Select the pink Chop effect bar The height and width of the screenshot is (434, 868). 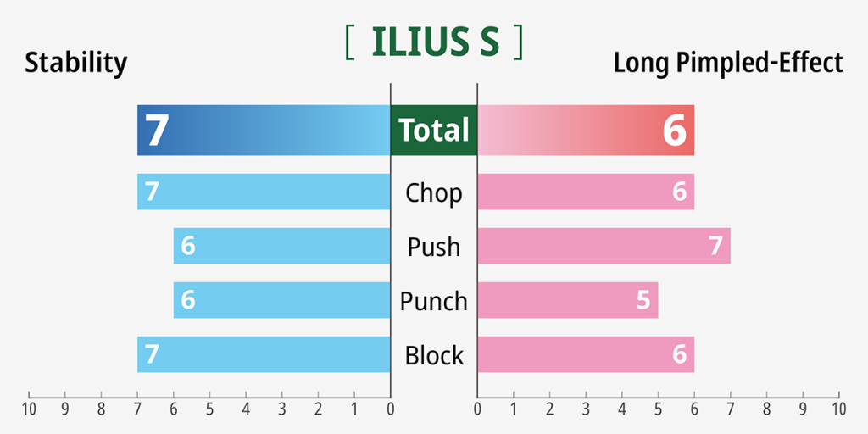pyautogui.click(x=586, y=192)
